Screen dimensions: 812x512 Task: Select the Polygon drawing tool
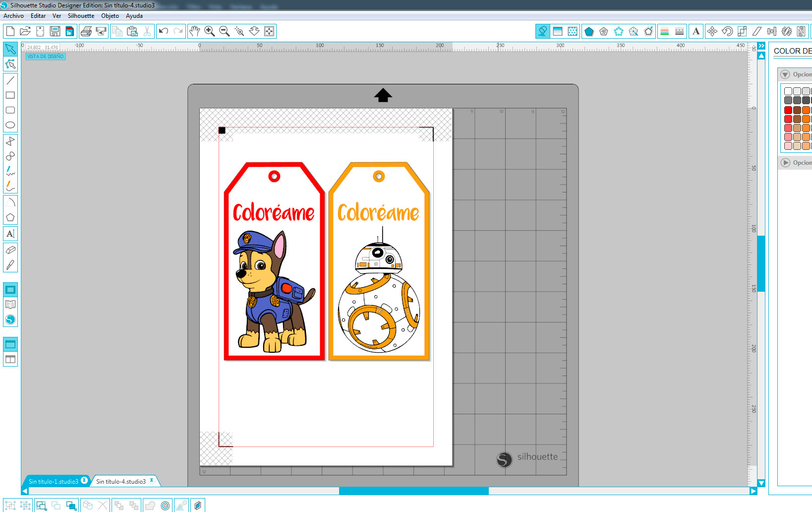coord(10,217)
